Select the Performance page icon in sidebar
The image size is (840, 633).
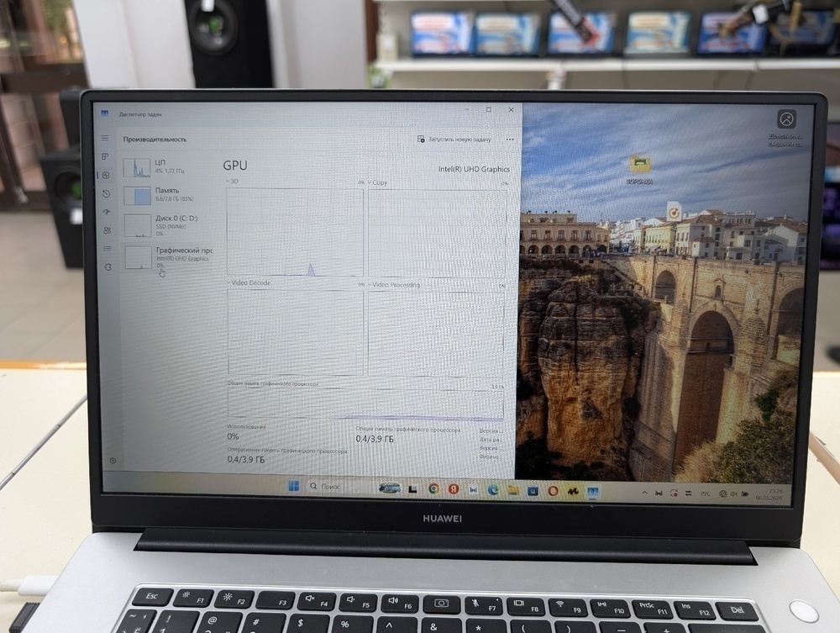pos(106,175)
